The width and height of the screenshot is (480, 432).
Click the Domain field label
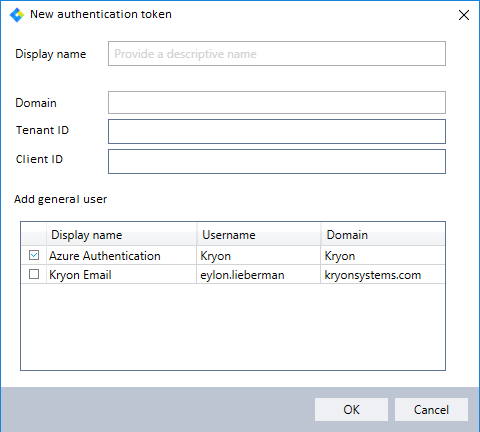tap(36, 103)
